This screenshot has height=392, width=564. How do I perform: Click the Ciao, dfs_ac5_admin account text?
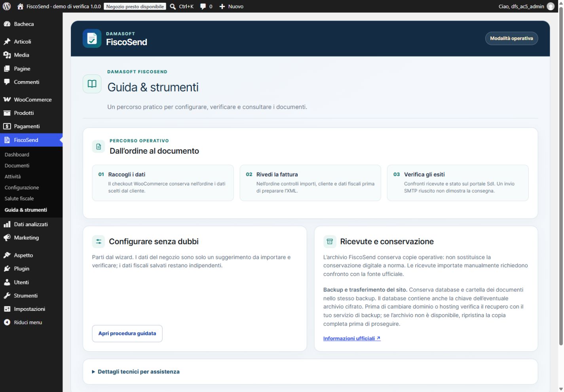(x=521, y=6)
